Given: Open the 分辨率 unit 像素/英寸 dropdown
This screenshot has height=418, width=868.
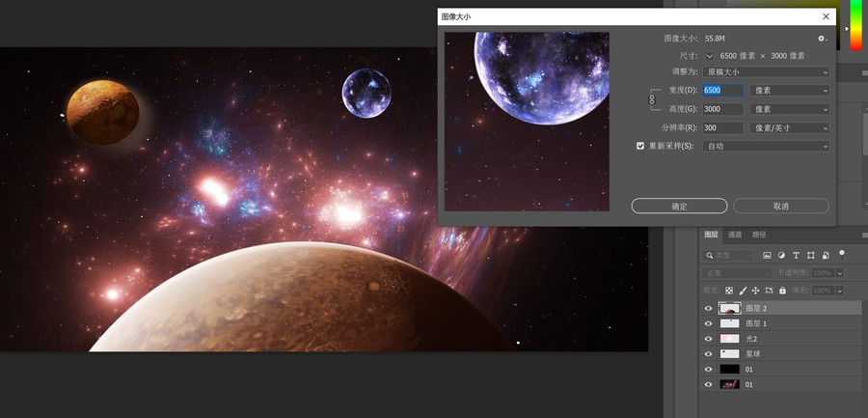Looking at the screenshot, I should pyautogui.click(x=790, y=128).
